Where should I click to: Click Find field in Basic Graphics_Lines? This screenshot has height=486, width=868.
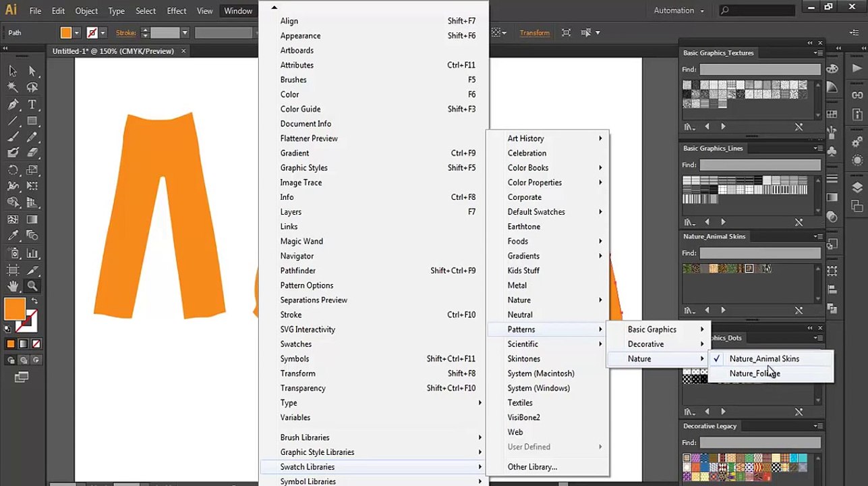(760, 165)
